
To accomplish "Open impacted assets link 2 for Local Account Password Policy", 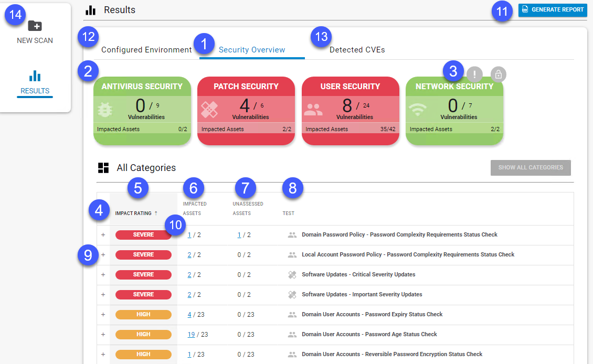I will [x=189, y=255].
